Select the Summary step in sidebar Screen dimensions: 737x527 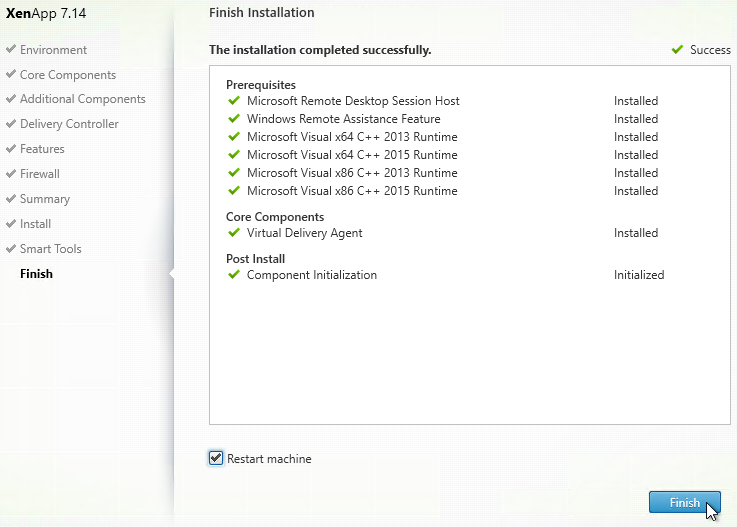click(45, 199)
